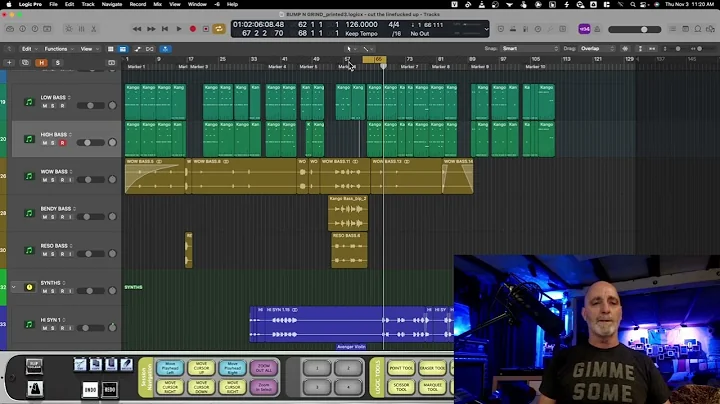The height and width of the screenshot is (404, 720).
Task: Click the duplicate track button
Action: click(x=25, y=62)
